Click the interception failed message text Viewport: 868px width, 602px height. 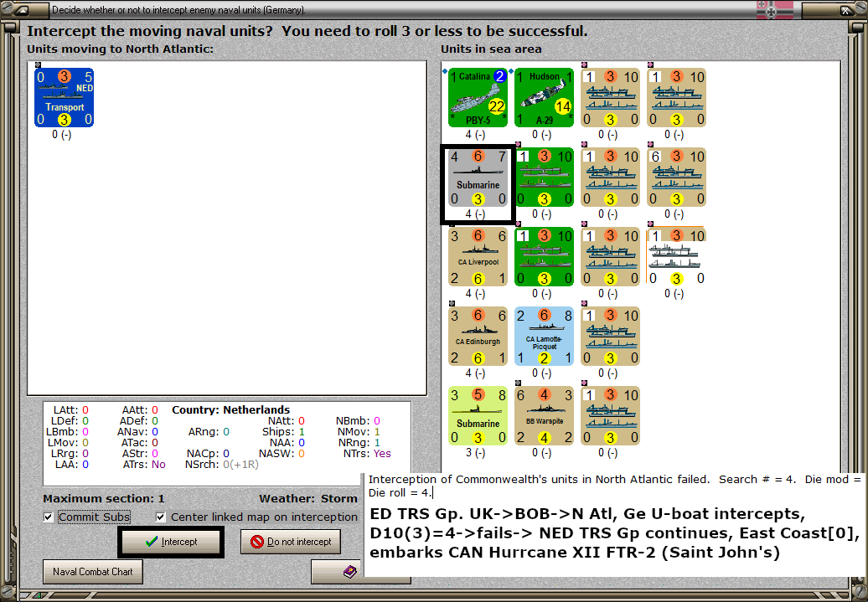[614, 486]
